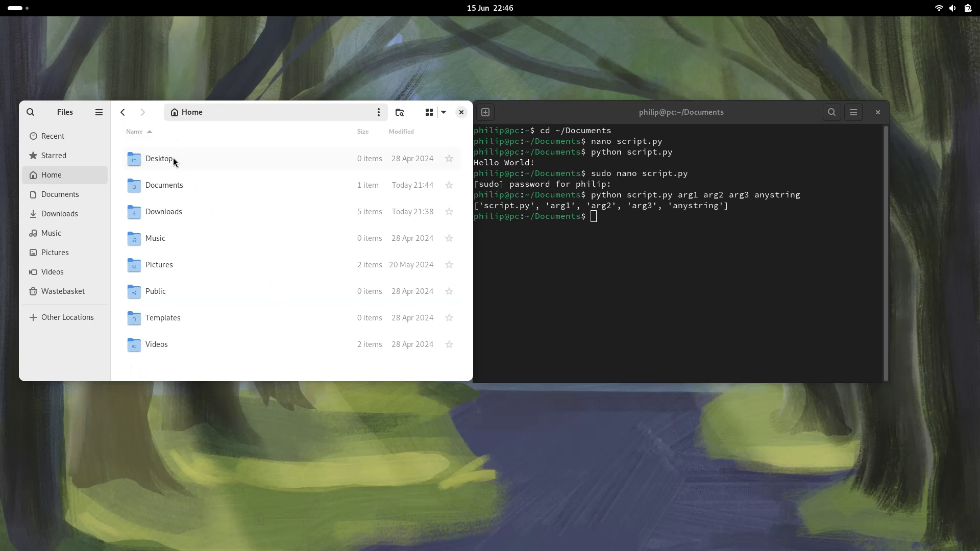The height and width of the screenshot is (551, 980).
Task: Click the Downloads size "5 items"
Action: (370, 212)
